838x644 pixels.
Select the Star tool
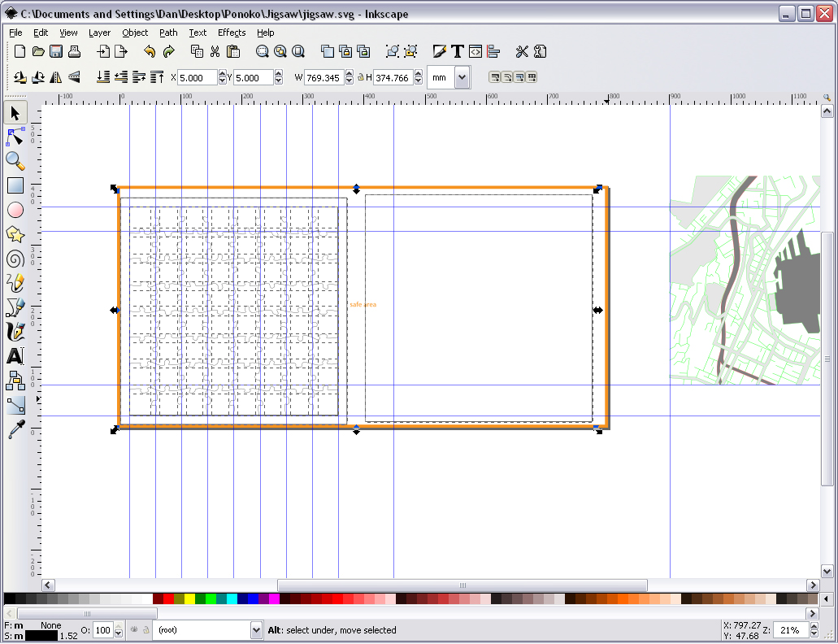pyautogui.click(x=15, y=234)
